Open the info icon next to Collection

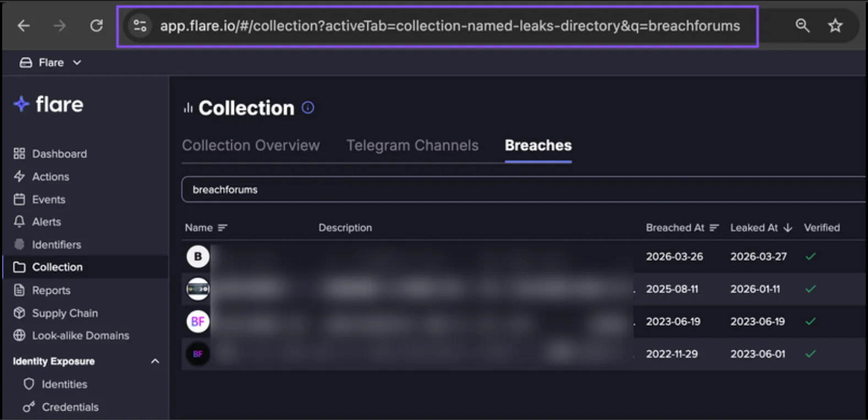(308, 108)
